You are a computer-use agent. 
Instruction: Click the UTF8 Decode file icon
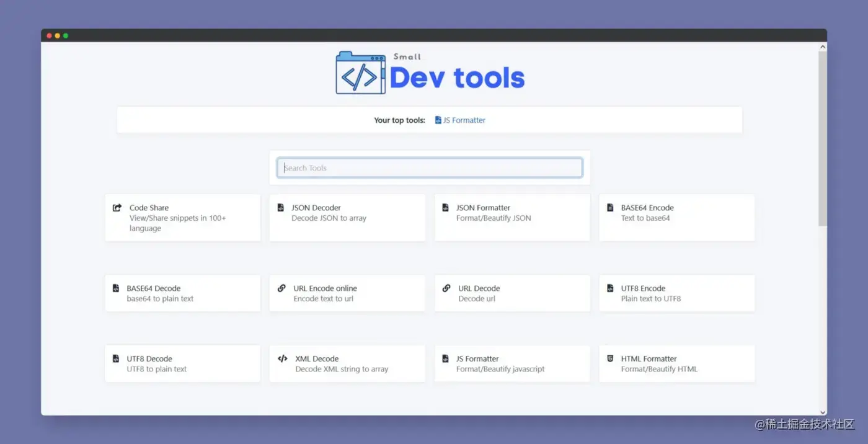tap(115, 358)
